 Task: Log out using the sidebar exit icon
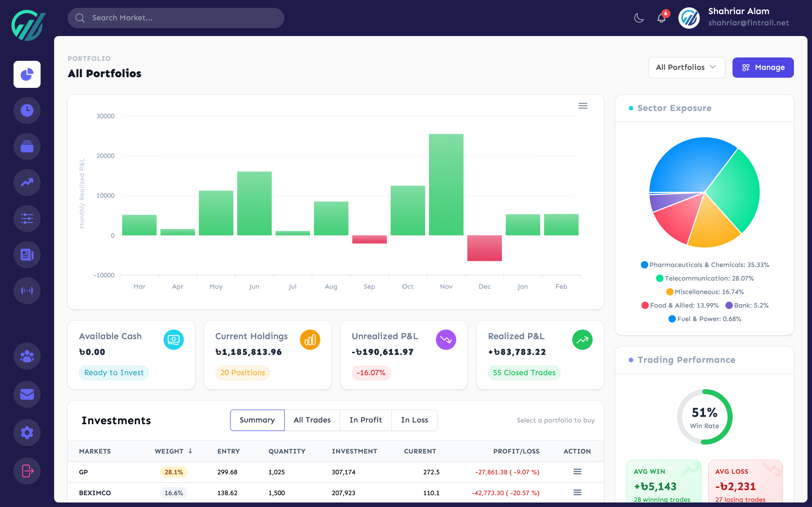pyautogui.click(x=27, y=471)
